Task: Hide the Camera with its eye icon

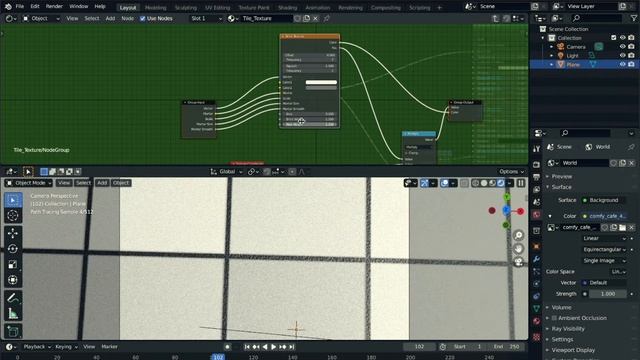Action: [622, 47]
